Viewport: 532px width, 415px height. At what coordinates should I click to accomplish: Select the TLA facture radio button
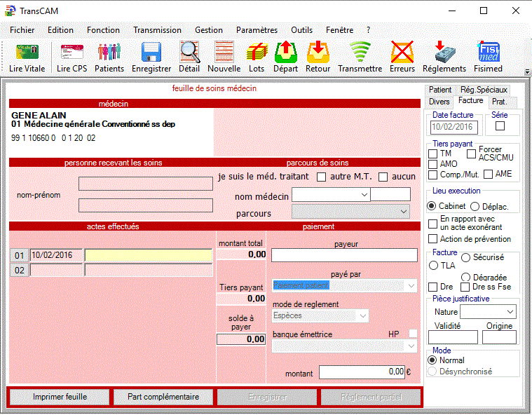434,265
